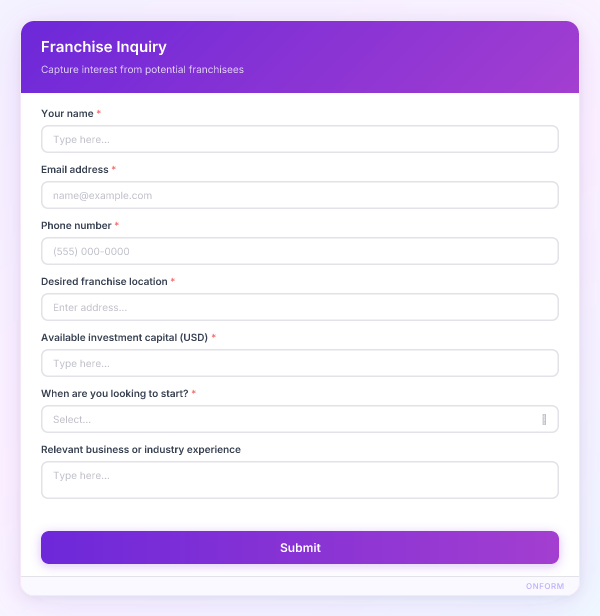Click the Phone number label
This screenshot has width=600, height=616.
point(76,225)
